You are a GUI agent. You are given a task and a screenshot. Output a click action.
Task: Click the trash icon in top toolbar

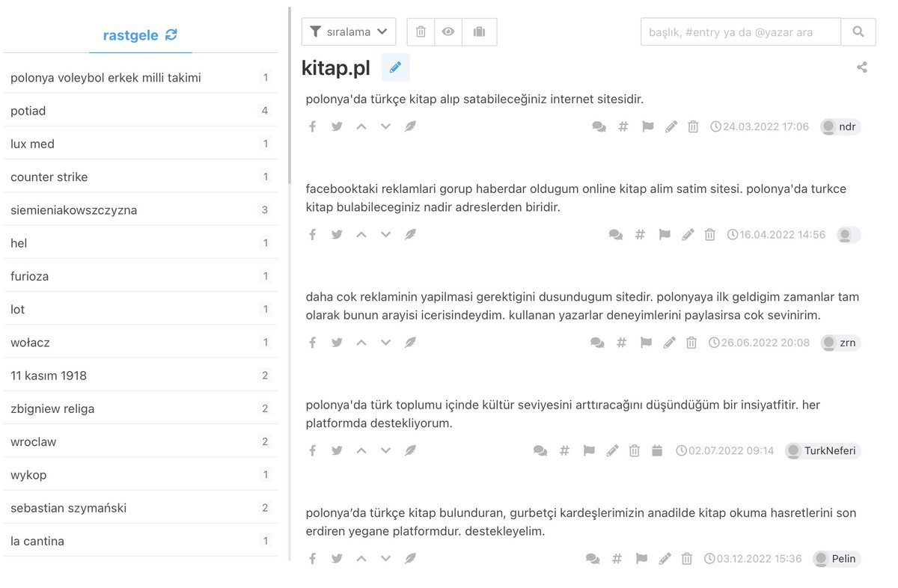421,31
